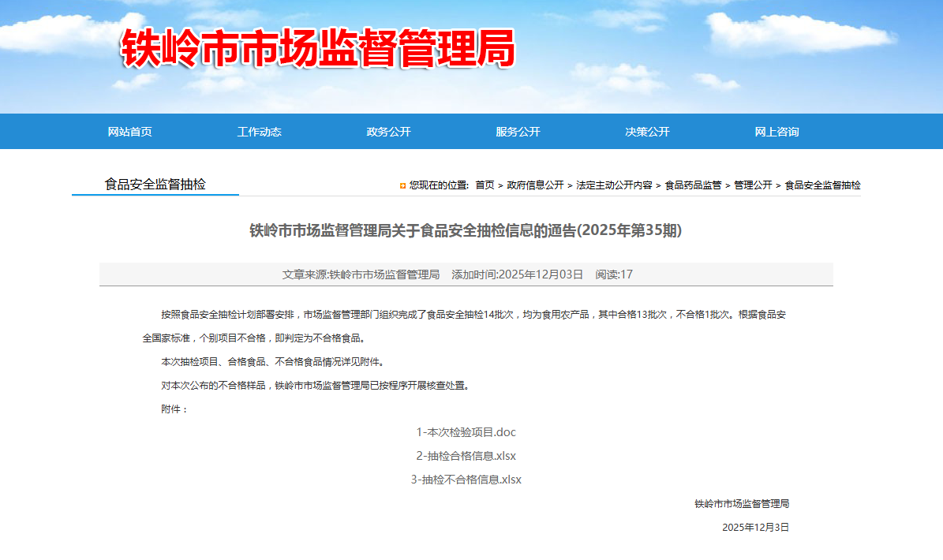Open the attachment 2-抽检合格信息.xlsx
The height and width of the screenshot is (560, 943).
(x=466, y=456)
